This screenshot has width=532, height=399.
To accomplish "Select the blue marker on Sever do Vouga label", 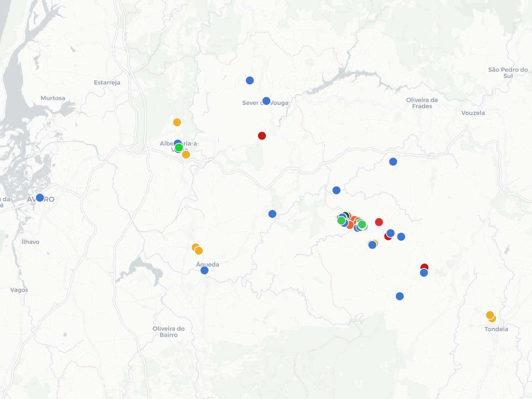I will [266, 101].
